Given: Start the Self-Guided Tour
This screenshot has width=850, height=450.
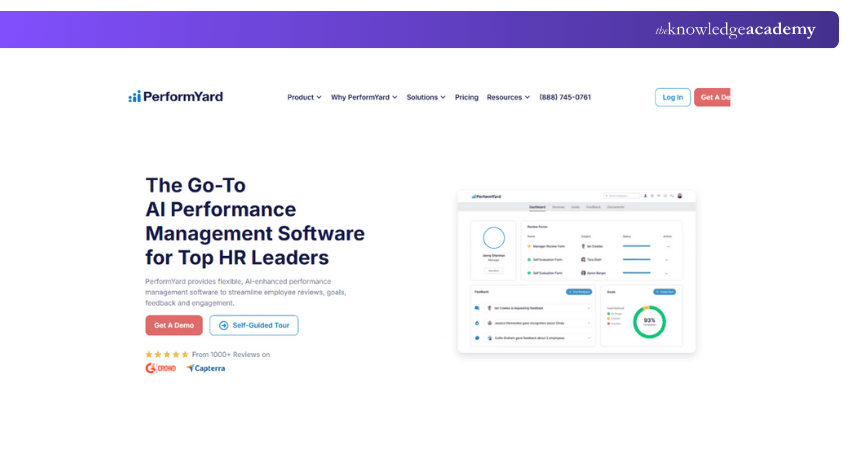Looking at the screenshot, I should click(x=254, y=325).
